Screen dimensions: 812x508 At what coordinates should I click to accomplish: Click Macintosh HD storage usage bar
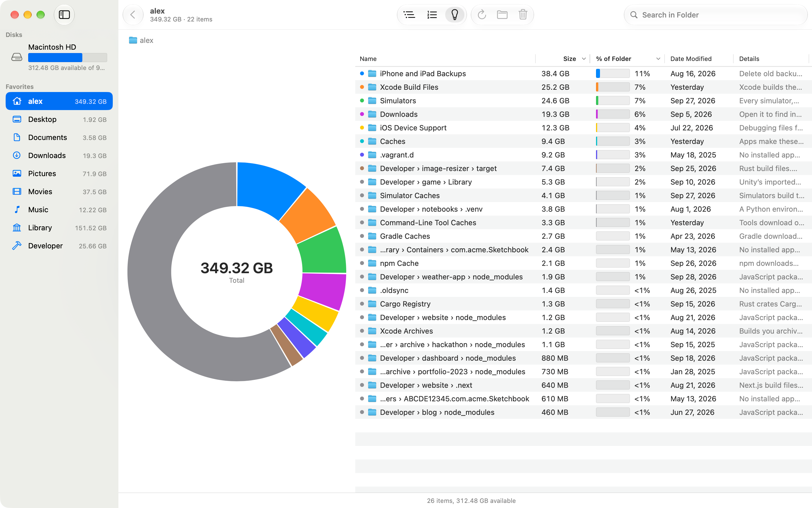coord(67,58)
